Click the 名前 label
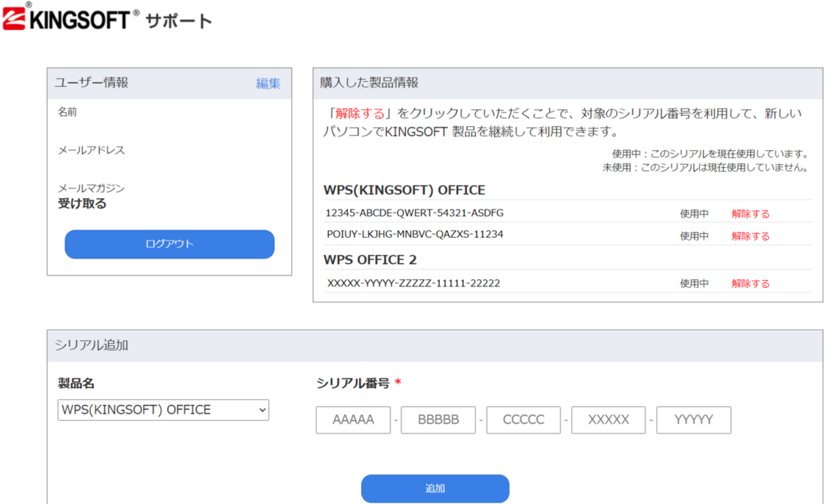Viewport: 832px width, 504px height. 67,112
